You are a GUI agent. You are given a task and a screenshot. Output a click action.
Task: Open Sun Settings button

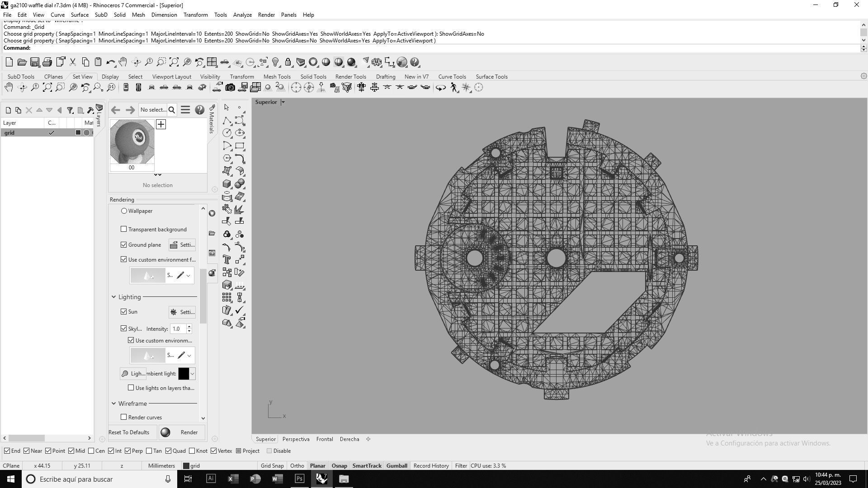tap(182, 312)
